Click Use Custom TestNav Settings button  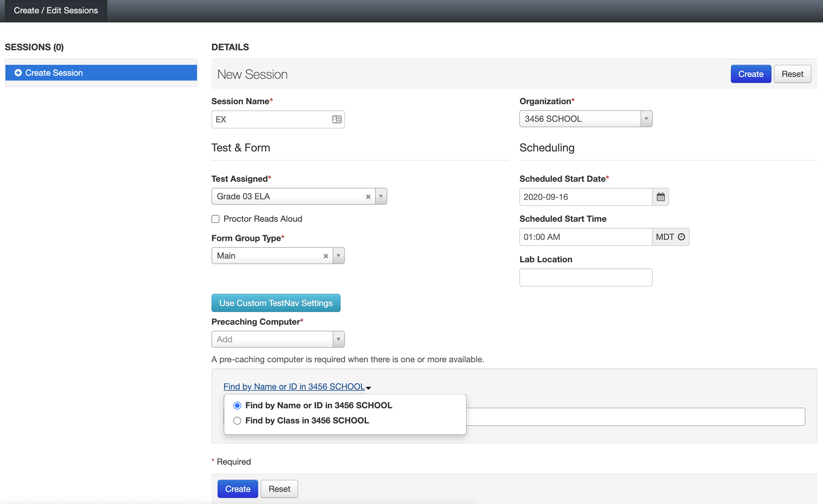tap(275, 303)
